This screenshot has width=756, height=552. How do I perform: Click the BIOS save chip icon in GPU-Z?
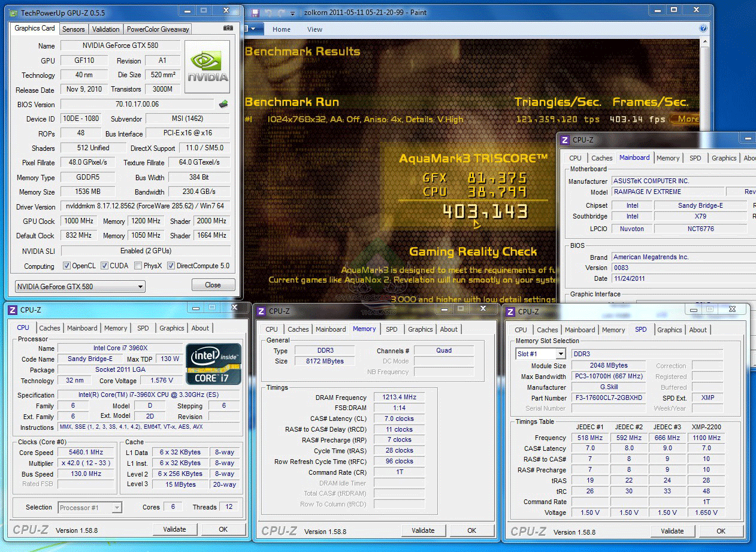(223, 104)
